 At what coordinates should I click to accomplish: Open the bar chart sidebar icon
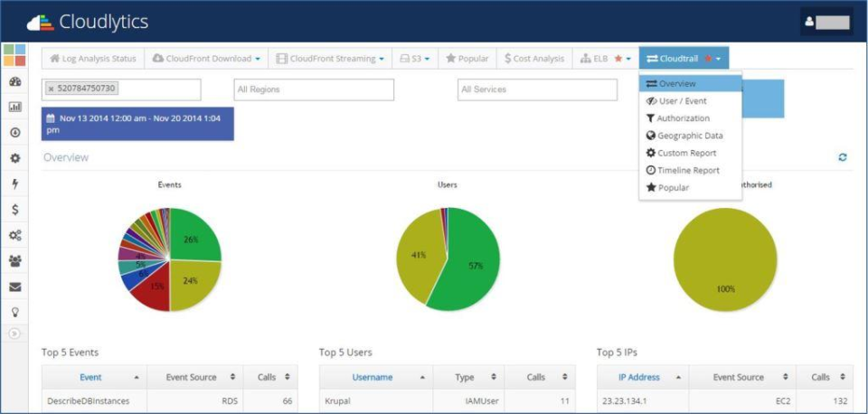(x=15, y=107)
